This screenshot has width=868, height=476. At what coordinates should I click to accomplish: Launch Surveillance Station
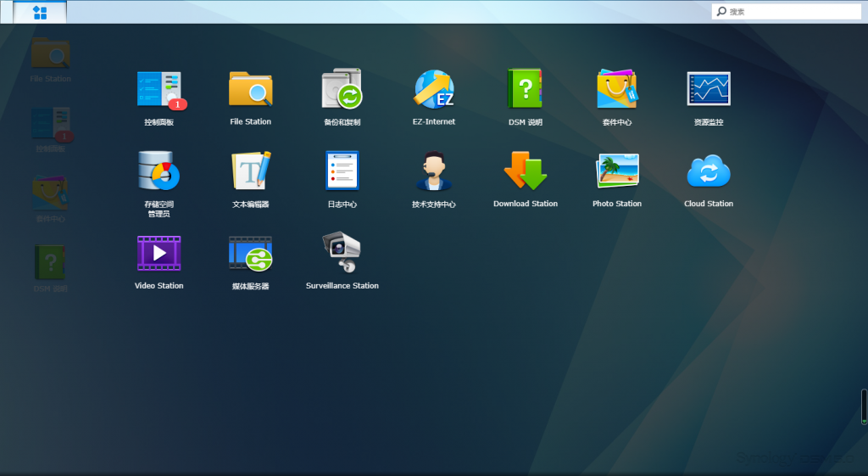[342, 261]
